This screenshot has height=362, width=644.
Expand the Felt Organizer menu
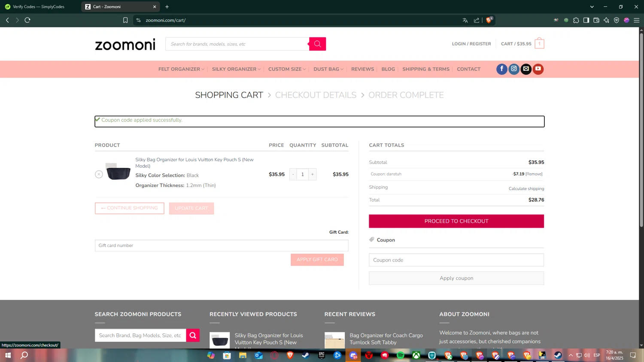point(181,69)
